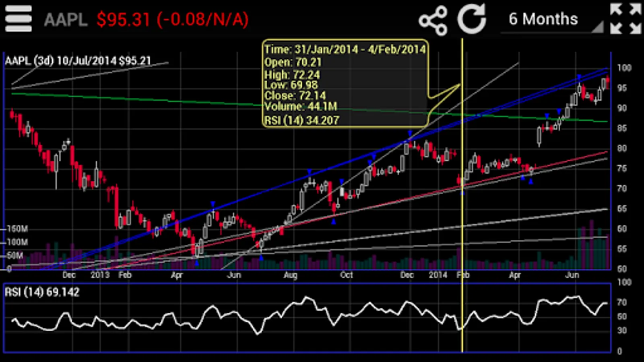Toggle fullscreen with the arrows icon
The height and width of the screenshot is (362, 644).
tap(625, 19)
